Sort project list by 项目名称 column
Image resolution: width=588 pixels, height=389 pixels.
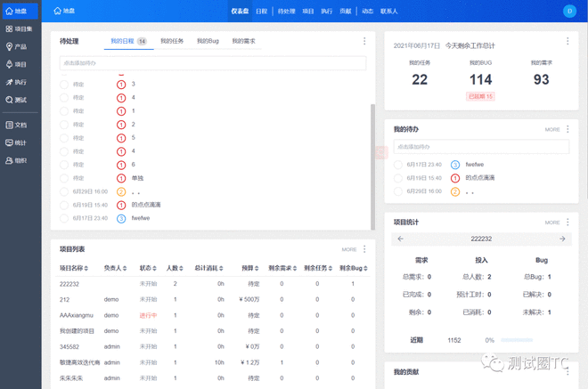click(x=74, y=268)
